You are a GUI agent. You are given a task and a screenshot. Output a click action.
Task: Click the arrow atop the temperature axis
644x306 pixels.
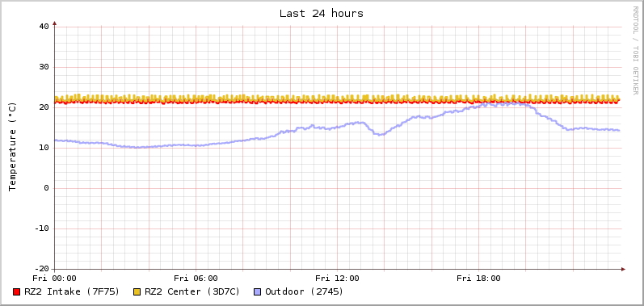[55, 23]
